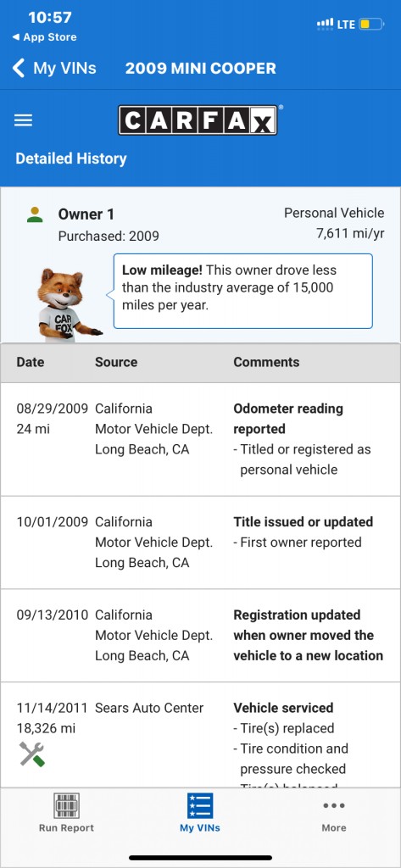
Task: Tap the Low mileage speech bubble
Action: click(243, 292)
